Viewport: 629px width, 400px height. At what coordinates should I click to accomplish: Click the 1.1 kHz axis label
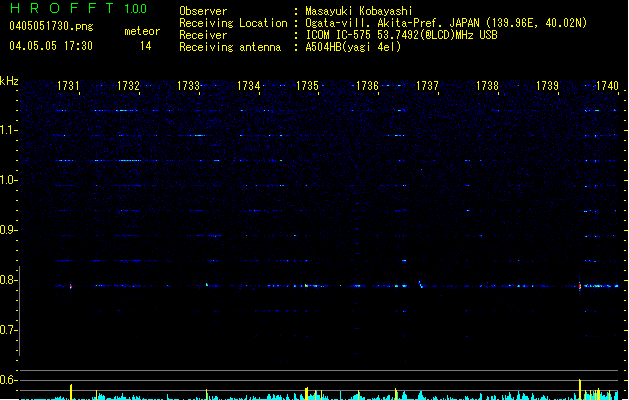point(8,130)
